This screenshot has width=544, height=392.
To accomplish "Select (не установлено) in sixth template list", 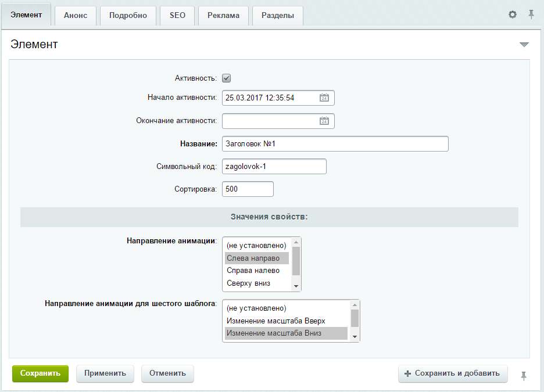I will 286,308.
